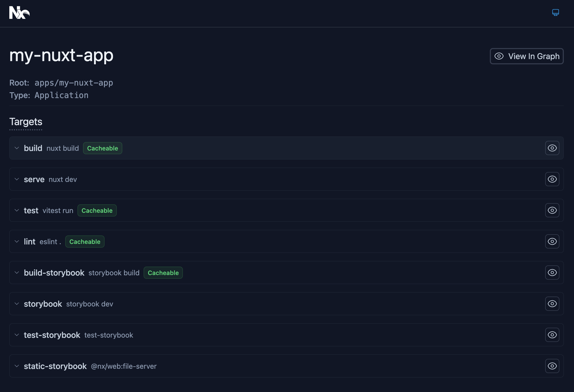Viewport: 574px width, 392px height.
Task: Click the monitor icon in the top-right corner
Action: pos(556,13)
